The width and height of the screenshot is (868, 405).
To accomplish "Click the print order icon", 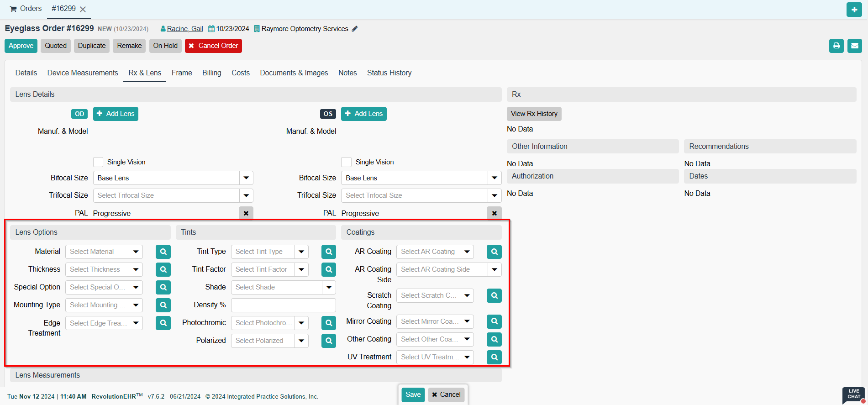I will pyautogui.click(x=836, y=46).
